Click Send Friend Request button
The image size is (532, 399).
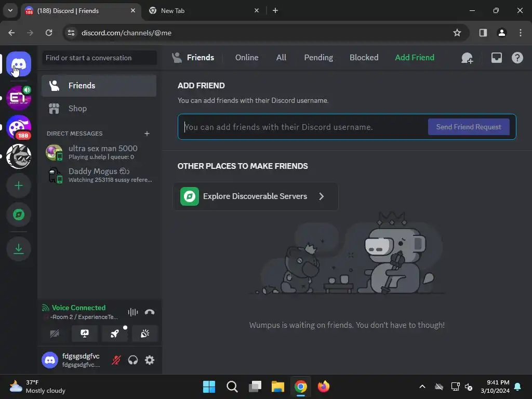pyautogui.click(x=469, y=127)
